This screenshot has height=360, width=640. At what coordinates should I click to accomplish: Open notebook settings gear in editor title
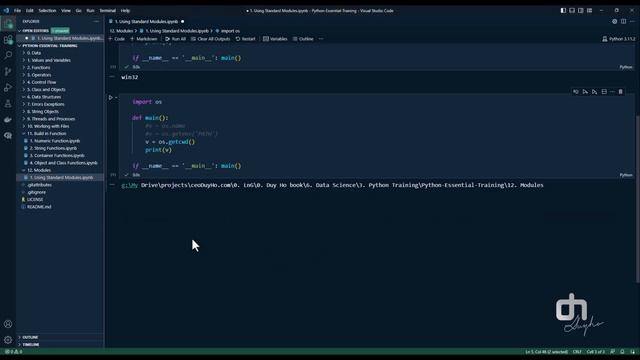tap(614, 22)
